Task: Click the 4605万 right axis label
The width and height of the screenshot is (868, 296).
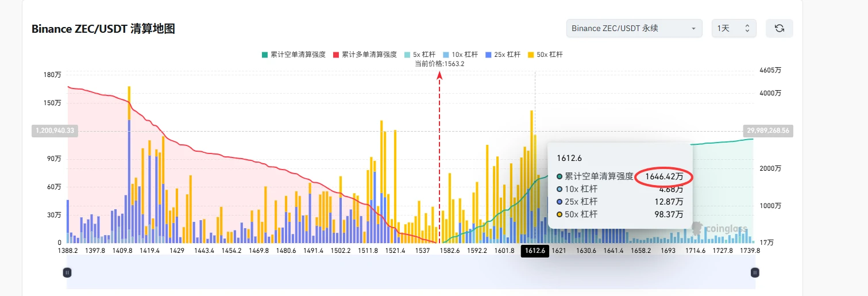Action: pyautogui.click(x=770, y=70)
